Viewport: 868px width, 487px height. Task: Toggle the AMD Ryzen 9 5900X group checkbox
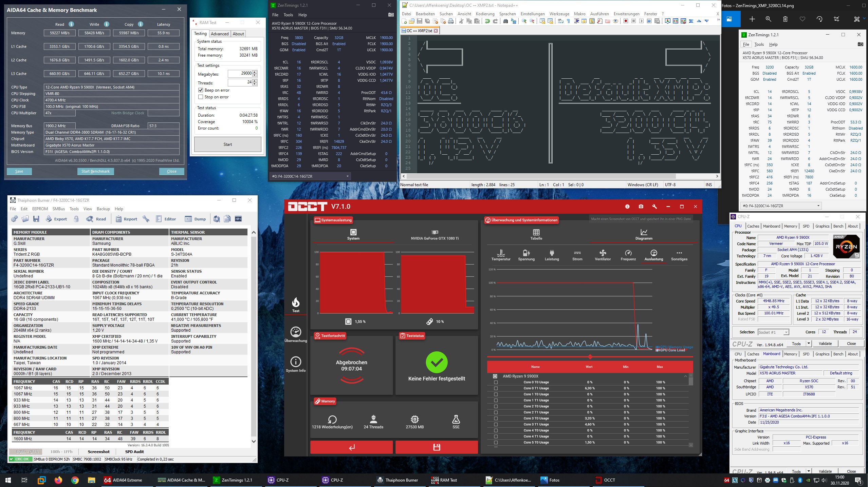[x=495, y=376]
